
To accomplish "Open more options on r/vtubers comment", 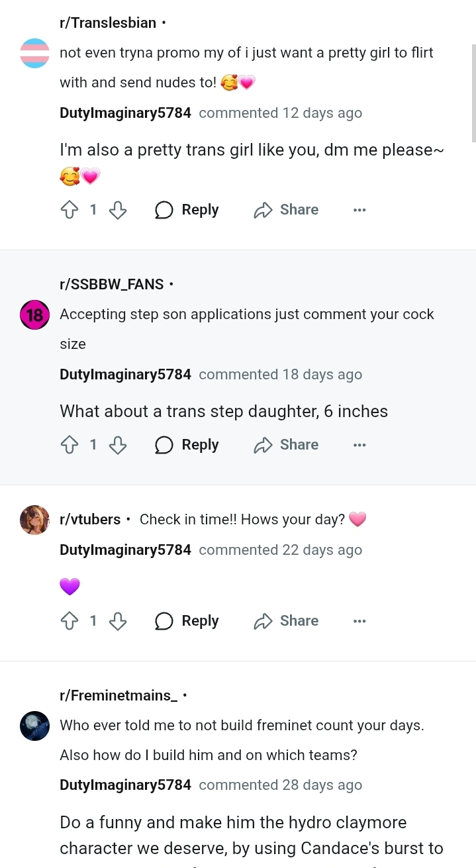I will click(359, 621).
